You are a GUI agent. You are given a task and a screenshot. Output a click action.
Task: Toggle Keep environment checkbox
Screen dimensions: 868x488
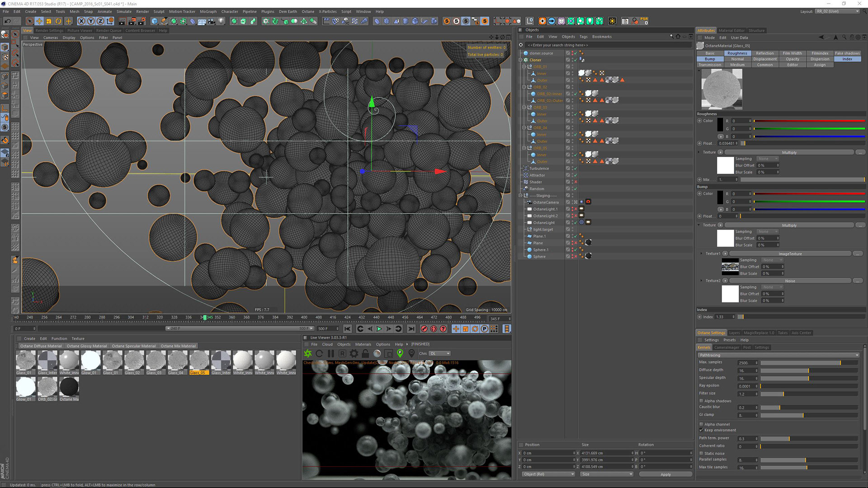[701, 430]
